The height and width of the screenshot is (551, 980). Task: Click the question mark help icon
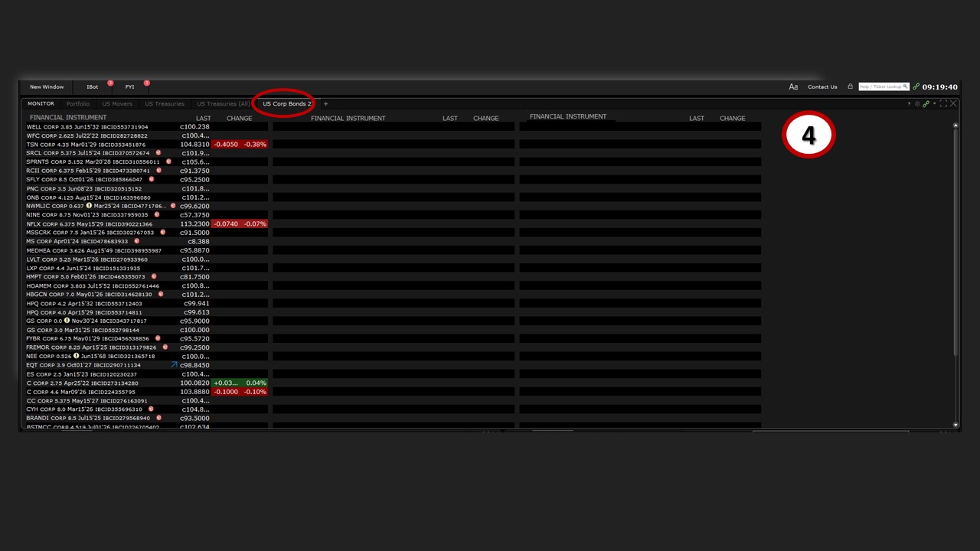click(x=909, y=104)
